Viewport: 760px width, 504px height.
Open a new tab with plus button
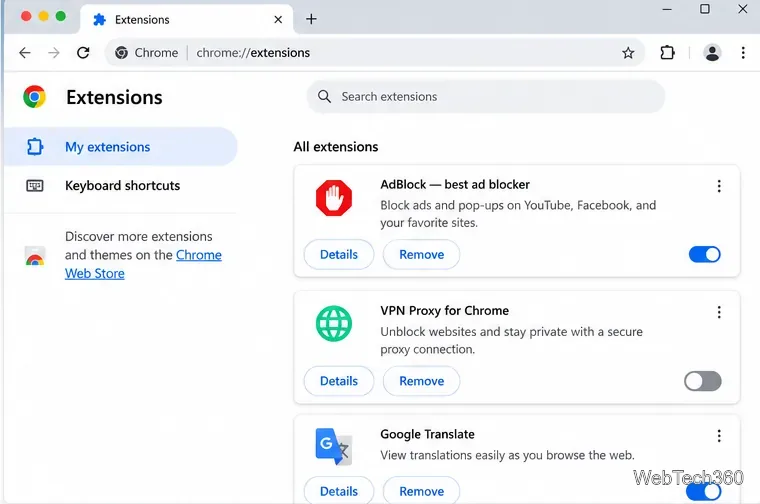click(311, 19)
